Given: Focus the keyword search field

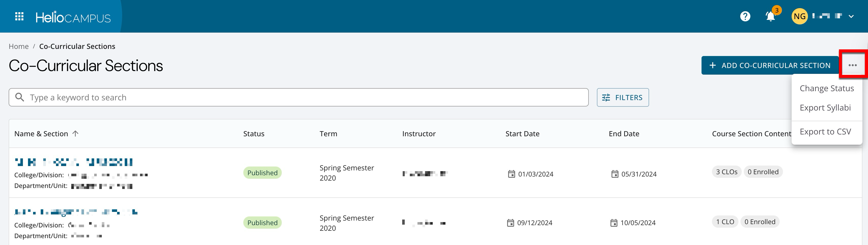Looking at the screenshot, I should pos(303,97).
